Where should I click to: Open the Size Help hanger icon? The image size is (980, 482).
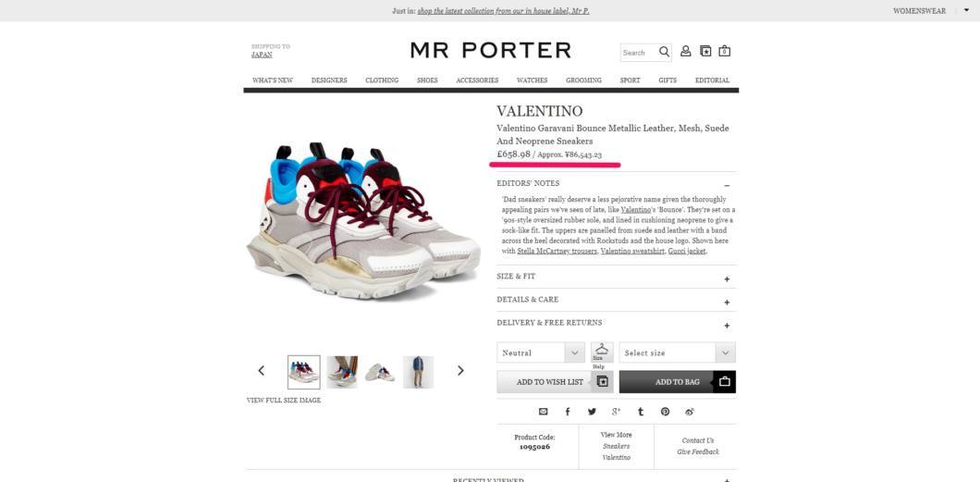tap(602, 352)
